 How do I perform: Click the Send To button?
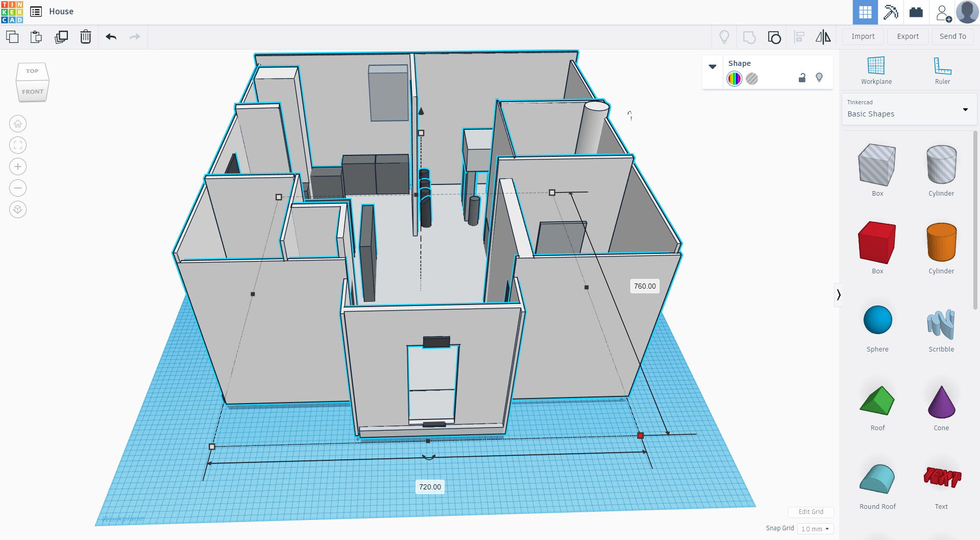point(952,36)
